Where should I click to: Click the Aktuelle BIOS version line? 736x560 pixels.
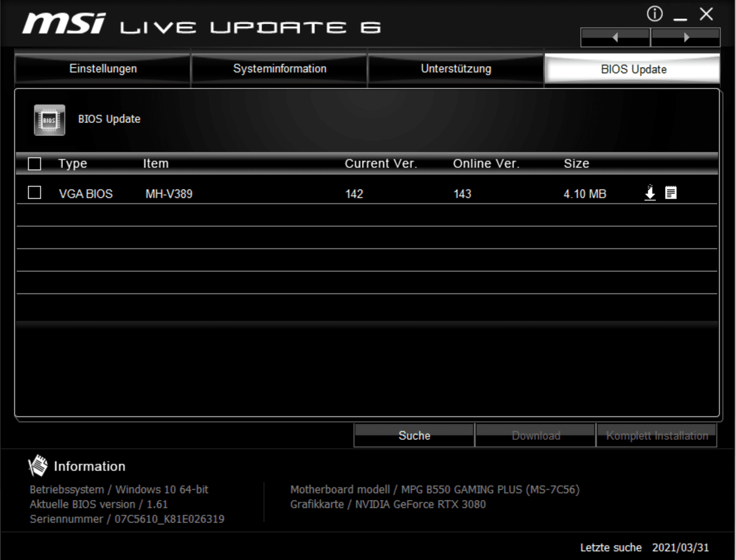coord(99,504)
